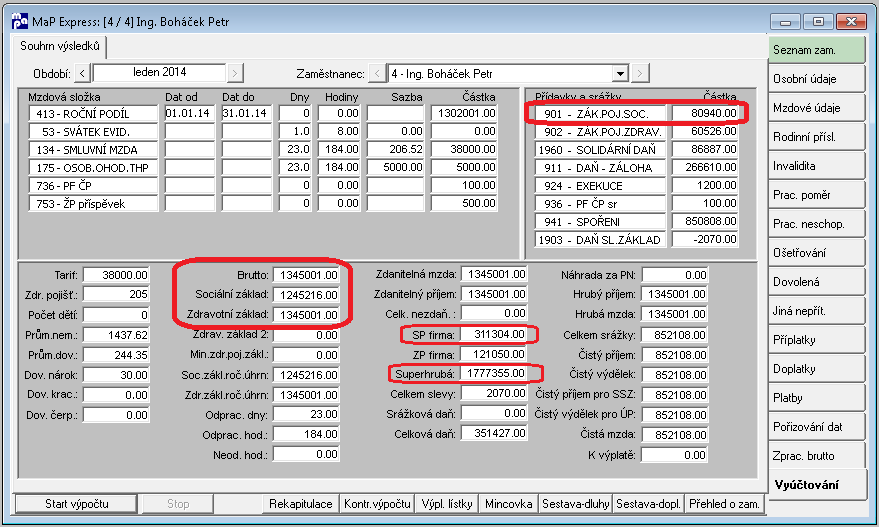The width and height of the screenshot is (879, 527).
Task: Open Prac. neschop. section
Action: pyautogui.click(x=817, y=224)
